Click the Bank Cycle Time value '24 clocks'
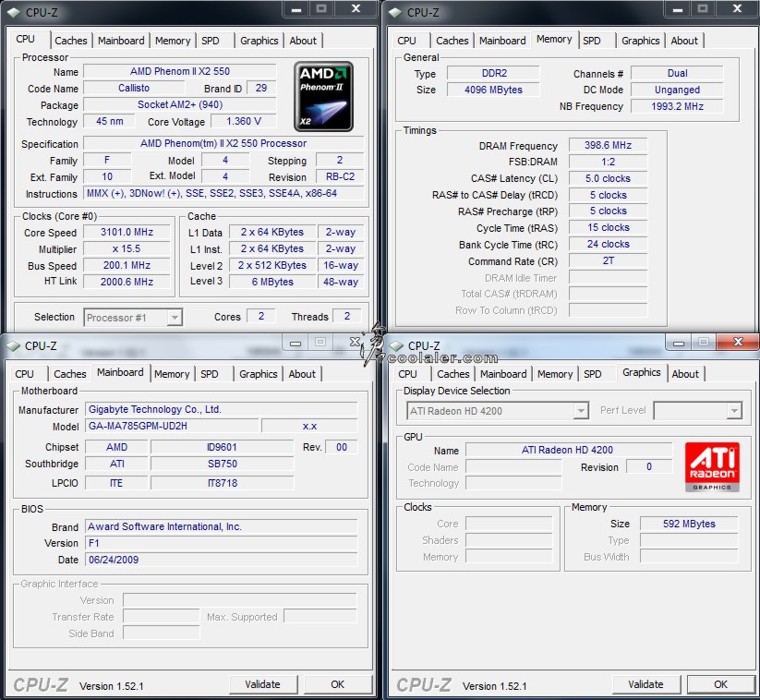The height and width of the screenshot is (700, 760). [608, 244]
